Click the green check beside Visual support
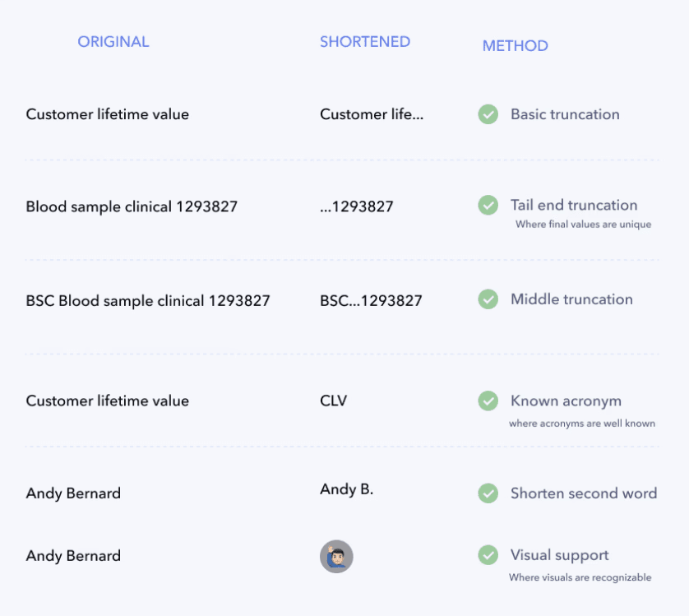Screen dimensions: 689x616 (x=488, y=555)
